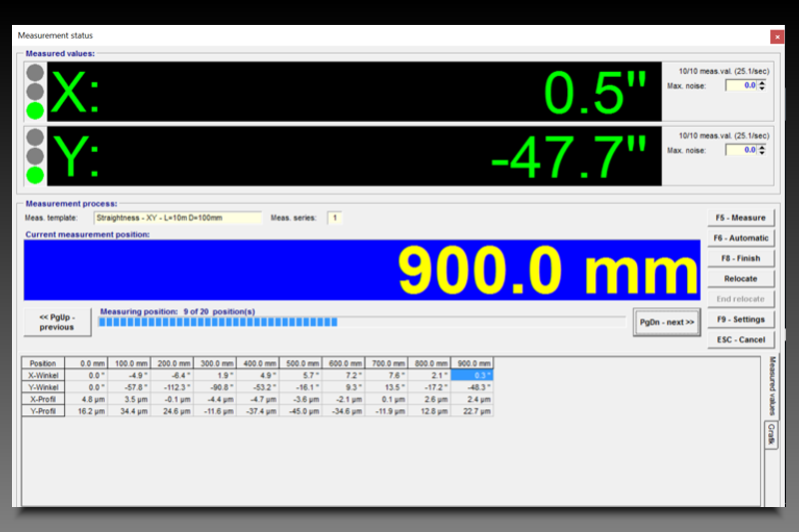Screen dimensions: 799x532
Task: Click the 200.0 mm column header
Action: (172, 363)
